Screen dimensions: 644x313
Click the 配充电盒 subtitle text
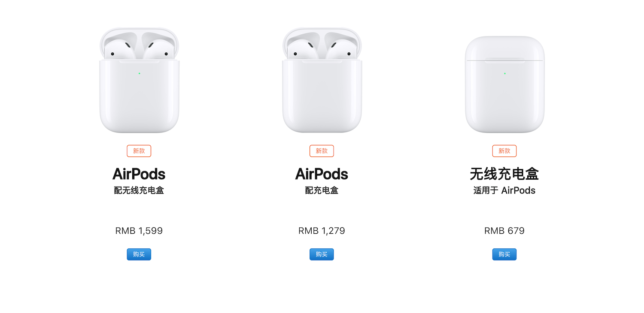[322, 190]
